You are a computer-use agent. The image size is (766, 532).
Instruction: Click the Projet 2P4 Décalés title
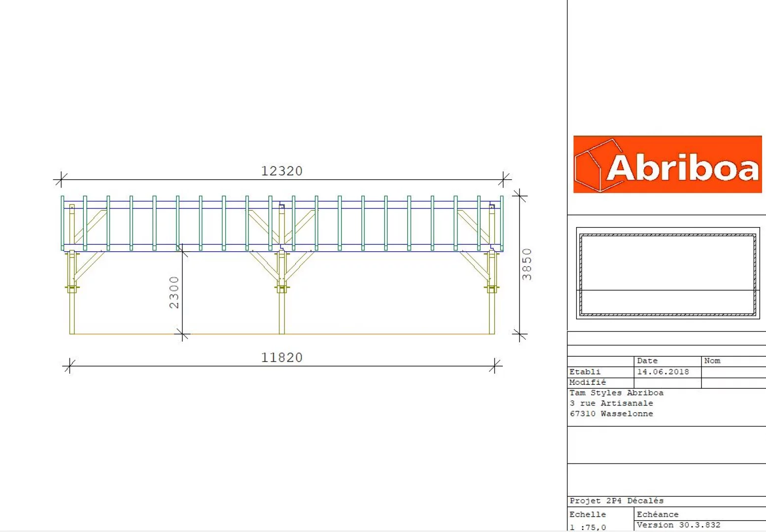(x=617, y=500)
